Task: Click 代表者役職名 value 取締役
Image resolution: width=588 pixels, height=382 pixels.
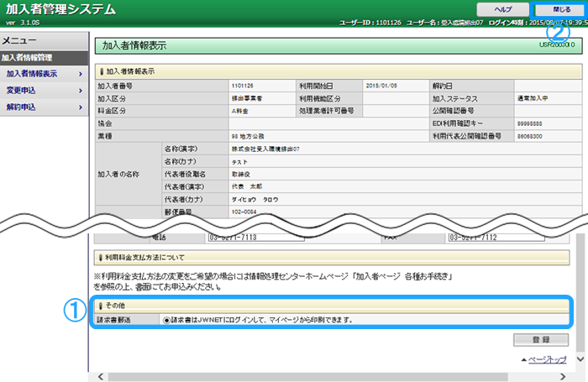Action: 241,175
